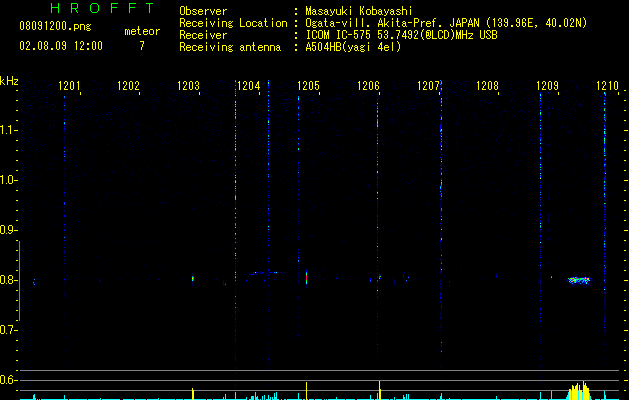The width and height of the screenshot is (629, 400).
Task: Click the 0.7 kHz frequency label
Action: [8, 330]
